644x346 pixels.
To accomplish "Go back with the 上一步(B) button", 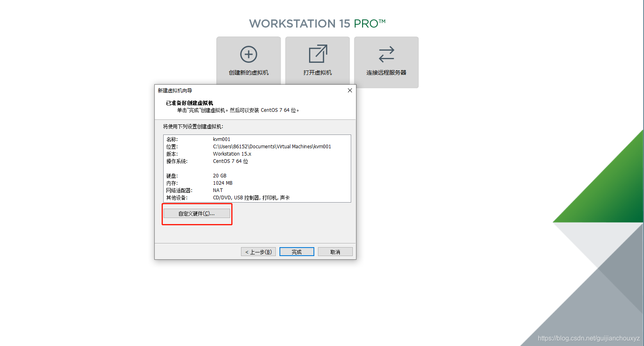I will tap(258, 252).
